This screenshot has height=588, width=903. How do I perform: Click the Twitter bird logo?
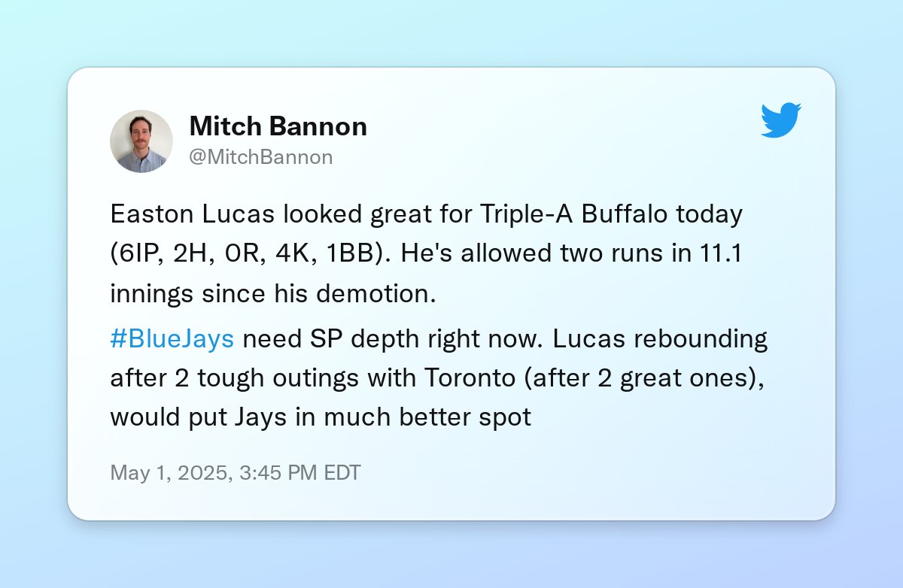tap(781, 120)
